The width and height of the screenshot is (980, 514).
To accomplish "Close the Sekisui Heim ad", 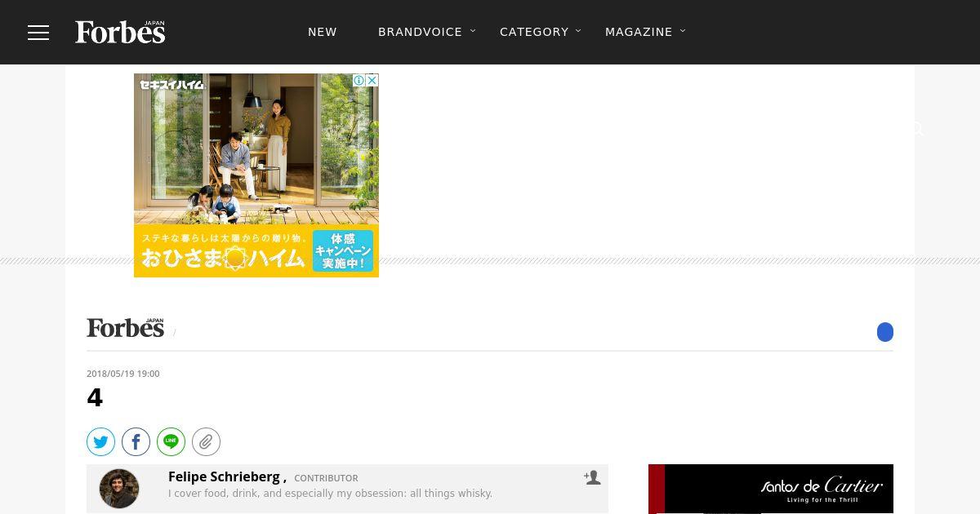I will click(372, 80).
